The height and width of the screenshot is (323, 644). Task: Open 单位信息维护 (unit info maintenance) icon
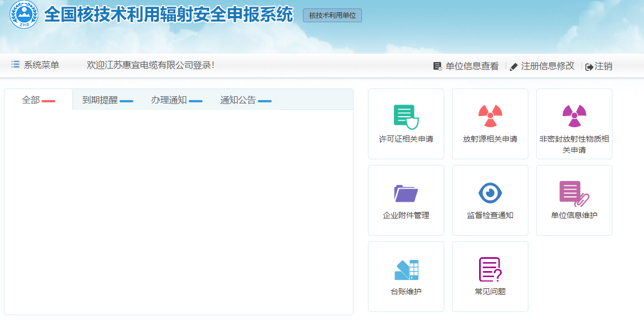574,200
